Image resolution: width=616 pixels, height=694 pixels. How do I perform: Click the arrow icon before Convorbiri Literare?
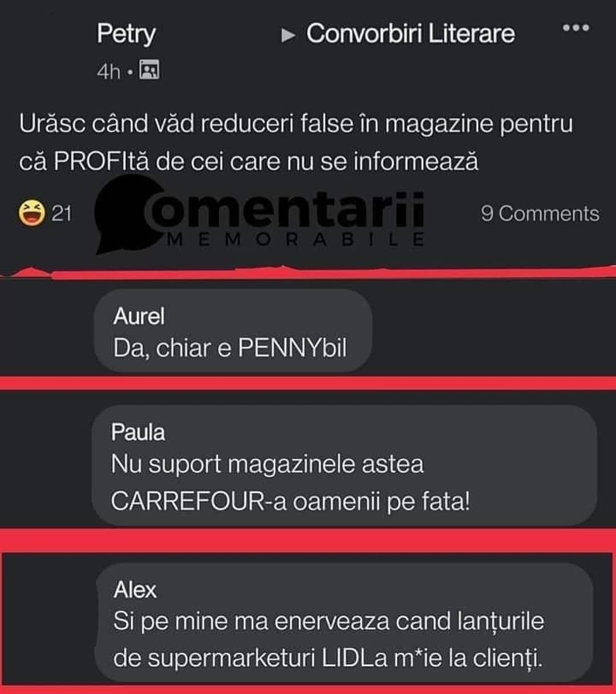coord(289,36)
